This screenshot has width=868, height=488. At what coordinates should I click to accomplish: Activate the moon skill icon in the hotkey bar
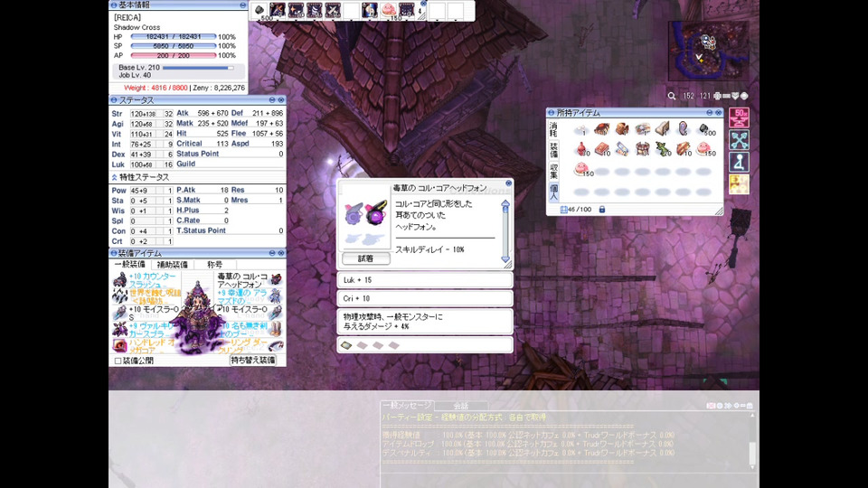click(x=369, y=10)
